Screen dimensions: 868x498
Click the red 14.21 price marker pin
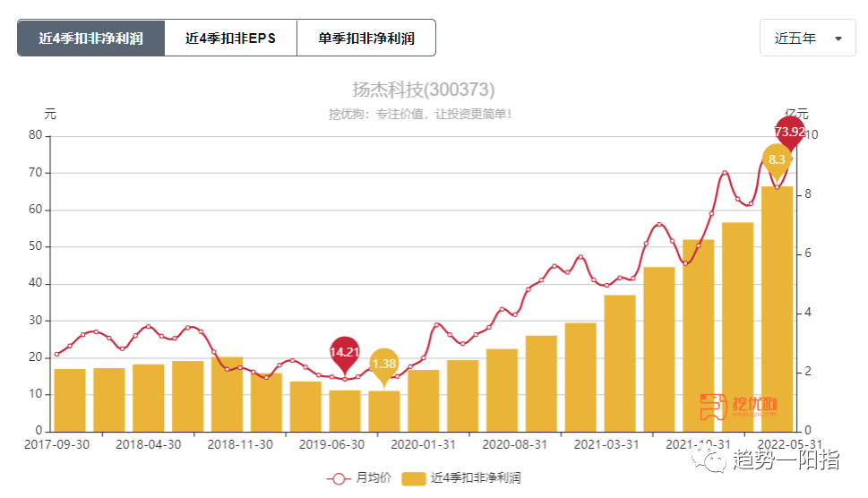344,354
